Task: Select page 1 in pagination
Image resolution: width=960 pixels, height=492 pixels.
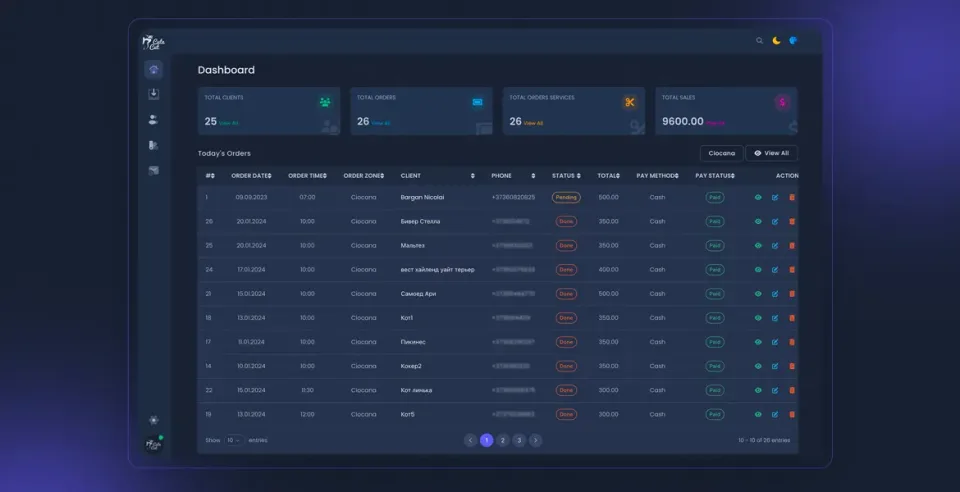Action: pyautogui.click(x=487, y=440)
